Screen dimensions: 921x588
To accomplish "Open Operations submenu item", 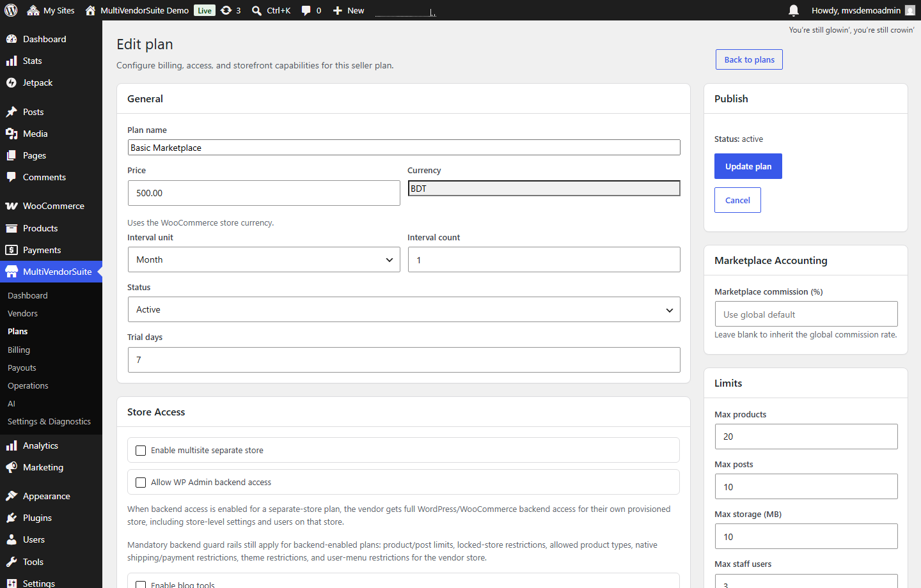I will tap(28, 385).
